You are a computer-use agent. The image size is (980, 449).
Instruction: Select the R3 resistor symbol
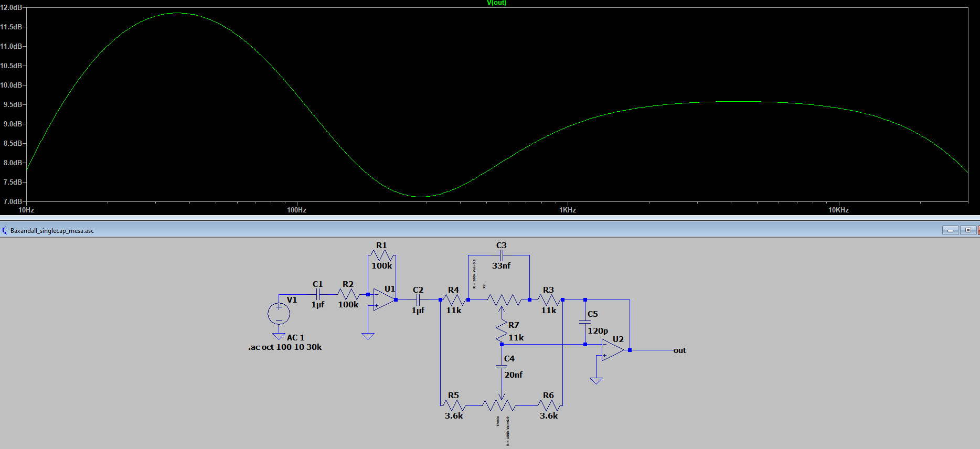pos(549,300)
